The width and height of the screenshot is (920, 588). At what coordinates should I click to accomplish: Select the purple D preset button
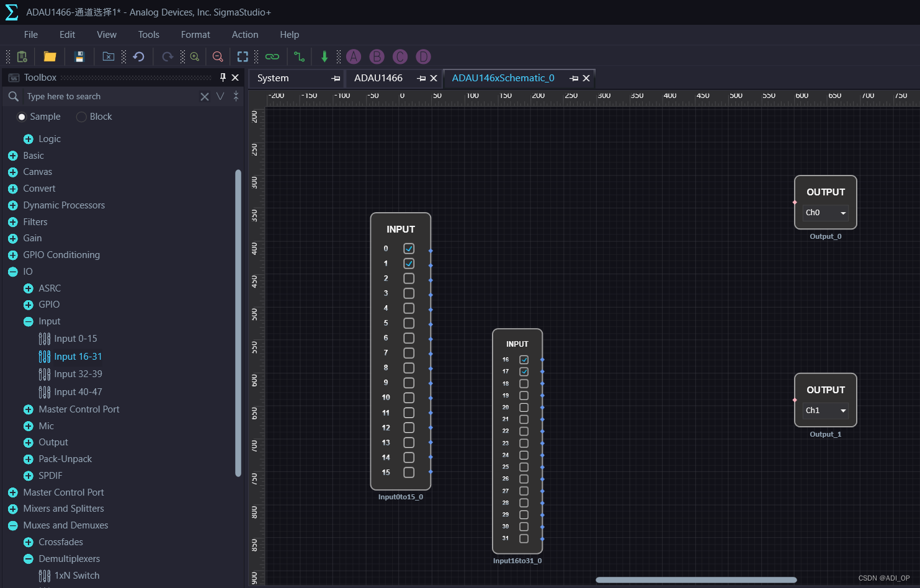pos(423,57)
